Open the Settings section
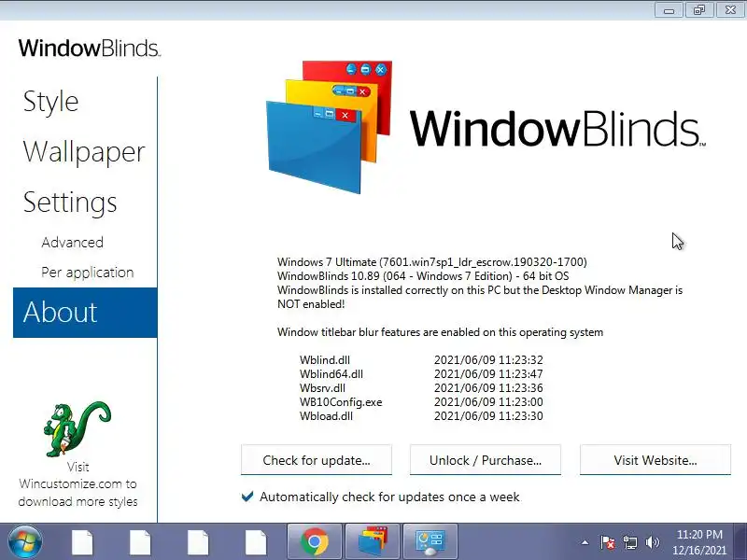The image size is (747, 560). click(70, 203)
